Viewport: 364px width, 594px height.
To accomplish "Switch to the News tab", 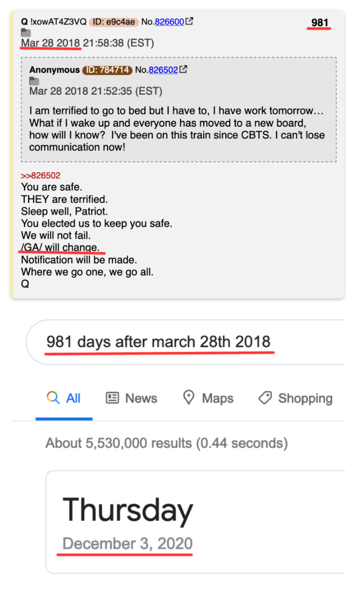I will (132, 398).
